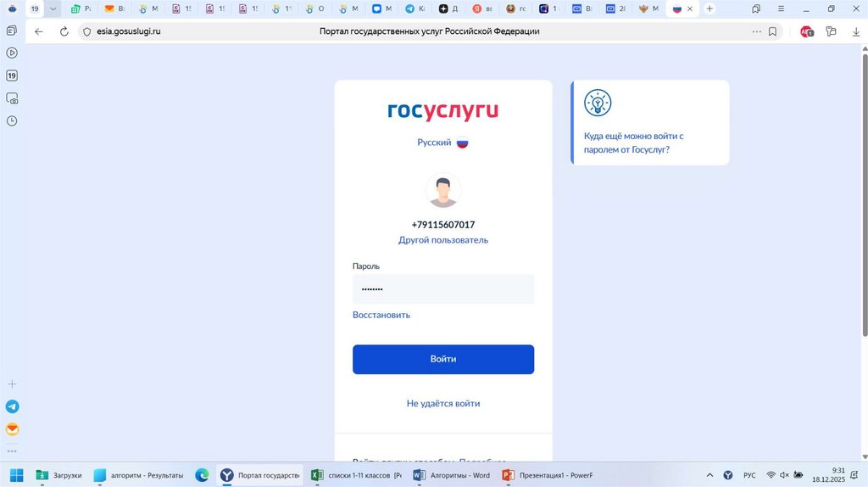Open Куда ещё можно войти hint link

[x=633, y=143]
